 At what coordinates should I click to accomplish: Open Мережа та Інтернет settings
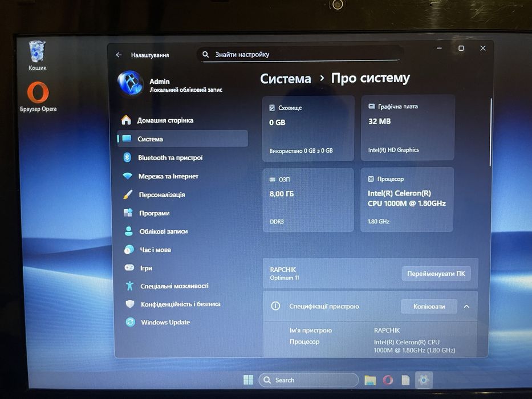[x=182, y=176]
